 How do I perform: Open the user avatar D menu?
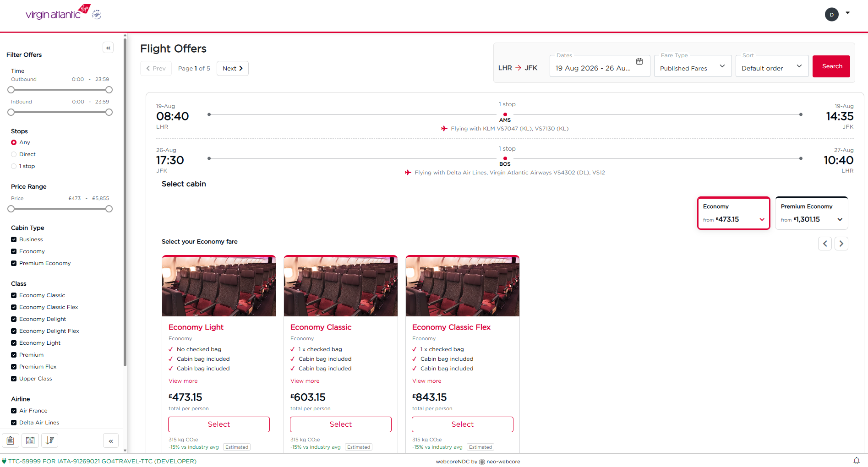pos(831,15)
